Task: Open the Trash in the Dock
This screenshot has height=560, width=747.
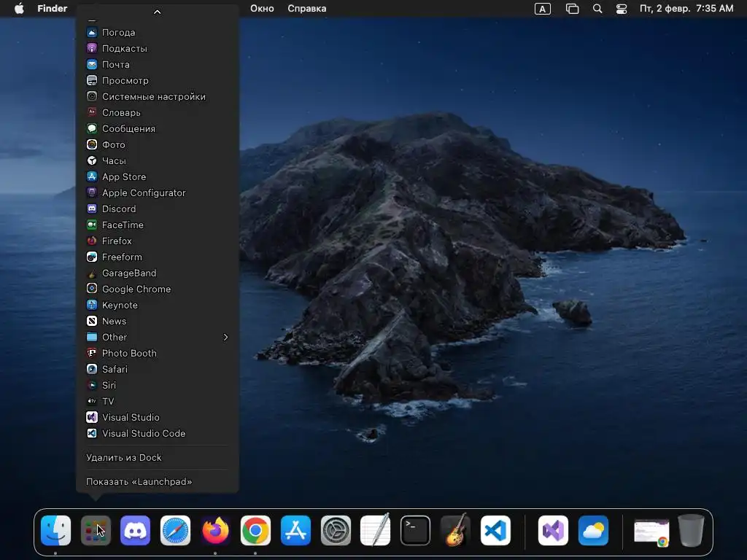Action: pos(691,530)
